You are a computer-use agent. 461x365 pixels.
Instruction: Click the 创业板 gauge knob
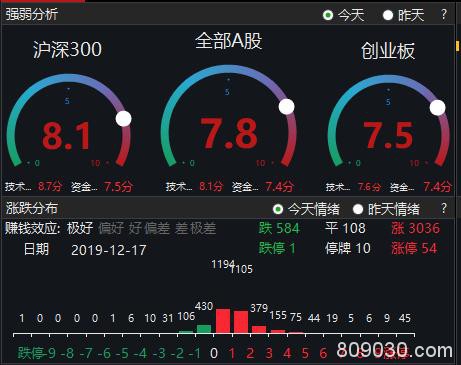437,107
